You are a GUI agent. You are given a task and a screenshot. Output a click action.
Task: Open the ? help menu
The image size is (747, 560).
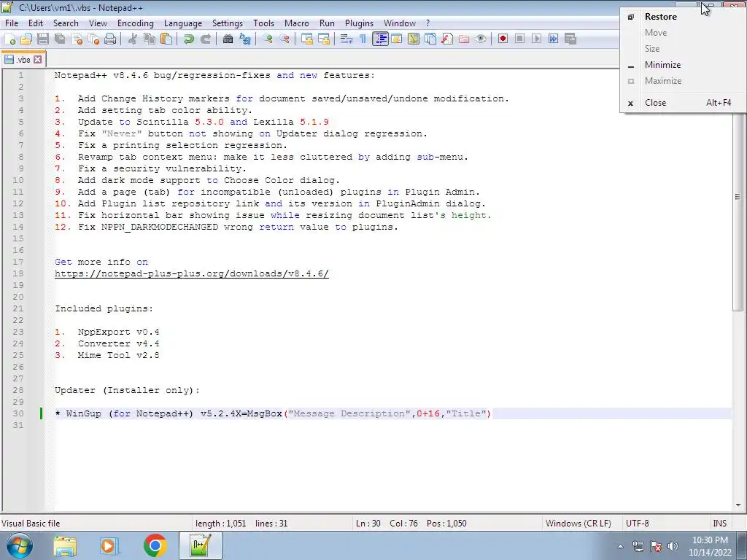[427, 23]
